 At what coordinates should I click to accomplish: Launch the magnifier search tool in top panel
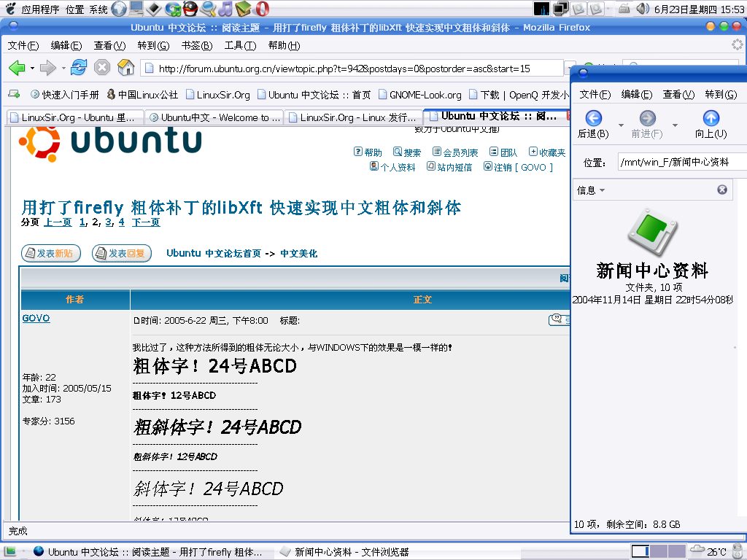coord(208,9)
